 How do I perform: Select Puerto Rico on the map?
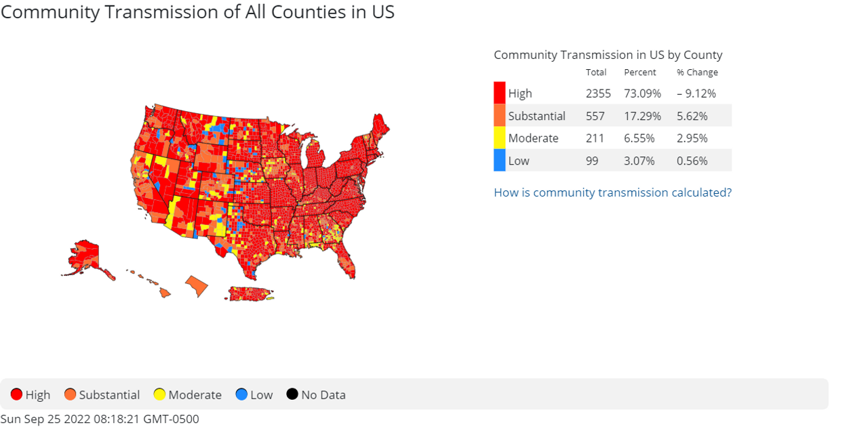pos(249,293)
